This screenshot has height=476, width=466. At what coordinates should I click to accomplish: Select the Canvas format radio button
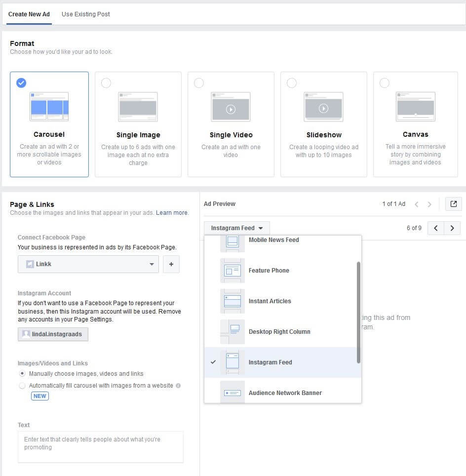385,83
